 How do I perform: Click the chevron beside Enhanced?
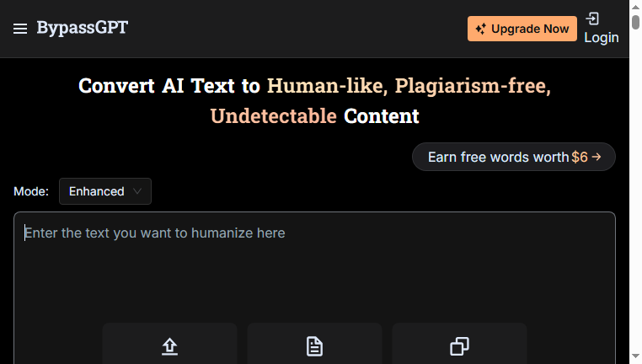pos(137,191)
